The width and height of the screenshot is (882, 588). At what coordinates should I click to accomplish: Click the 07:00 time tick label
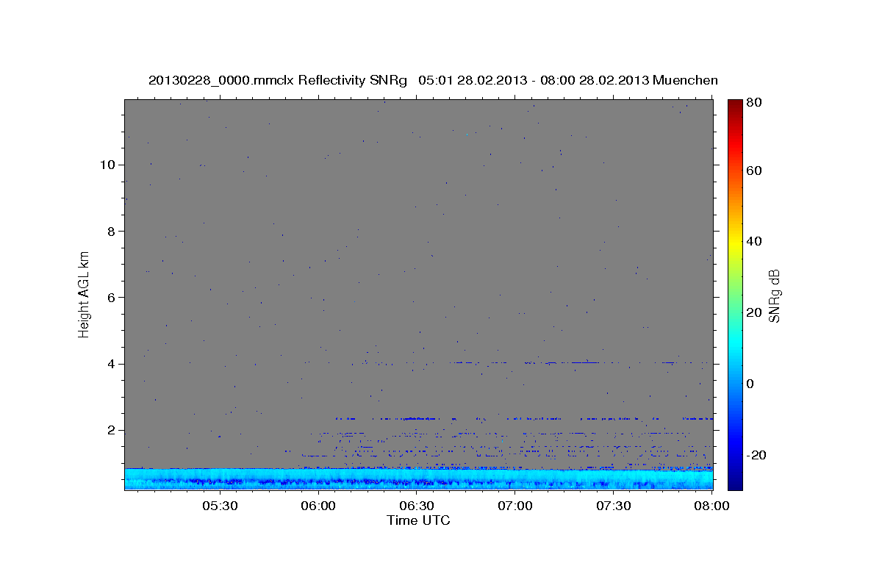(x=515, y=506)
